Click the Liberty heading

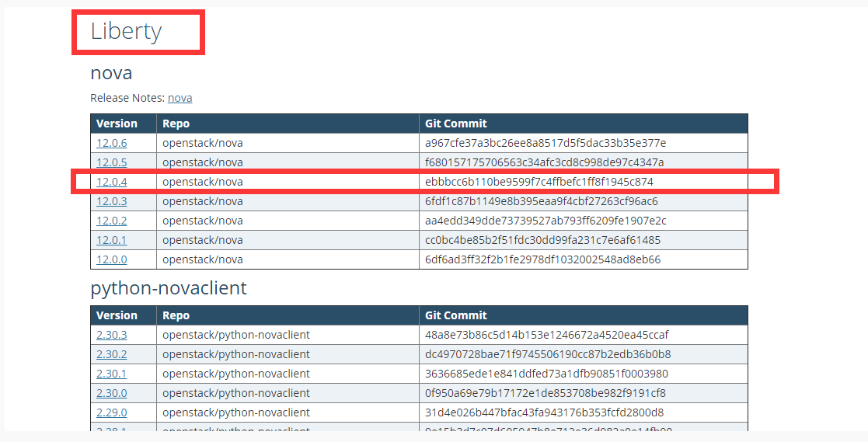pos(126,32)
